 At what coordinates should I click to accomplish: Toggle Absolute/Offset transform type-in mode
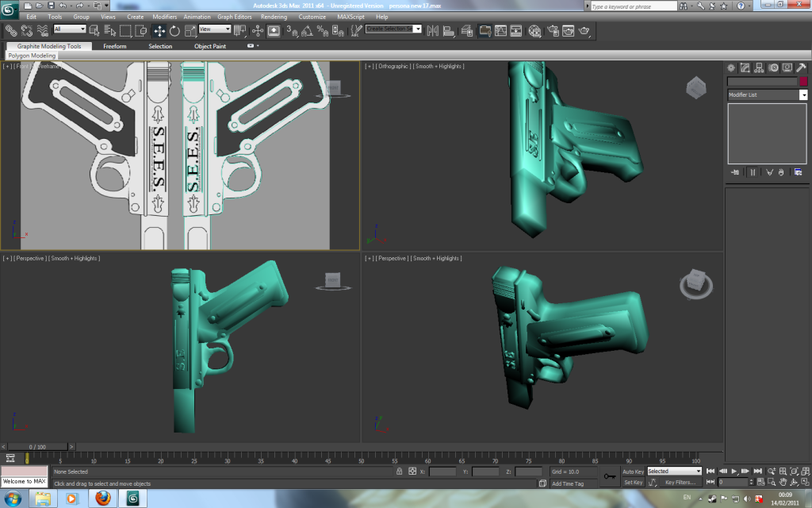[412, 471]
